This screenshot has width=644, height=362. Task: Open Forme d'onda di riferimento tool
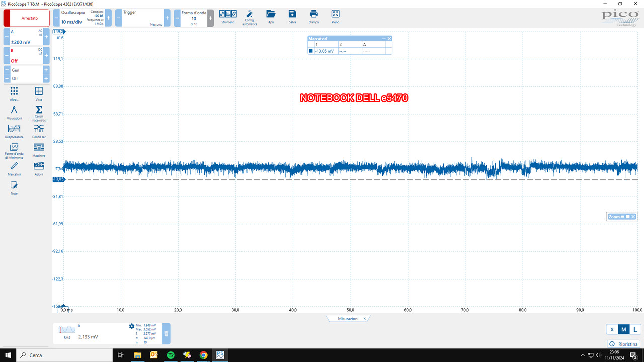click(14, 151)
